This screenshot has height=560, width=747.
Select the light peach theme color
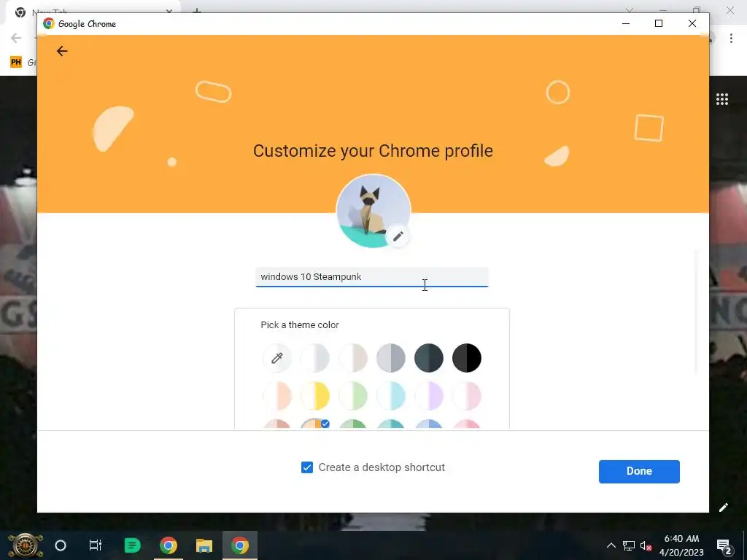pyautogui.click(x=276, y=396)
